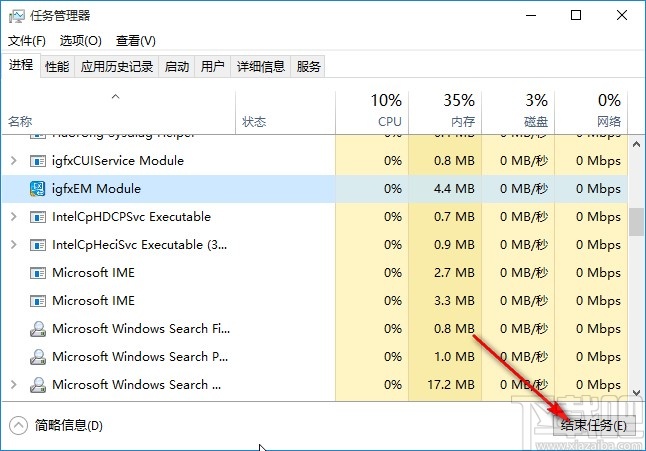Maximize the 任务管理器 window
Image resolution: width=646 pixels, height=451 pixels.
(x=576, y=15)
